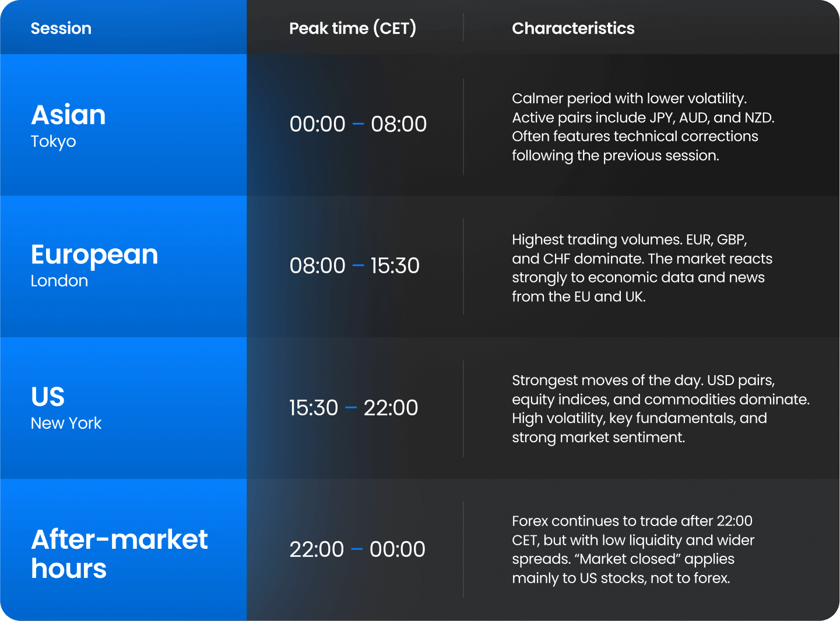
Task: Select the Asian session title
Action: (68, 115)
